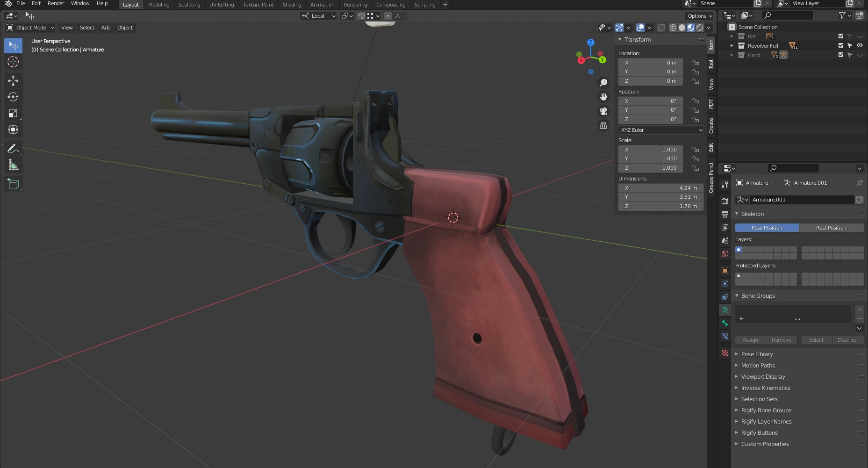Open Bone properties tab icon
The image size is (868, 468).
(x=725, y=323)
